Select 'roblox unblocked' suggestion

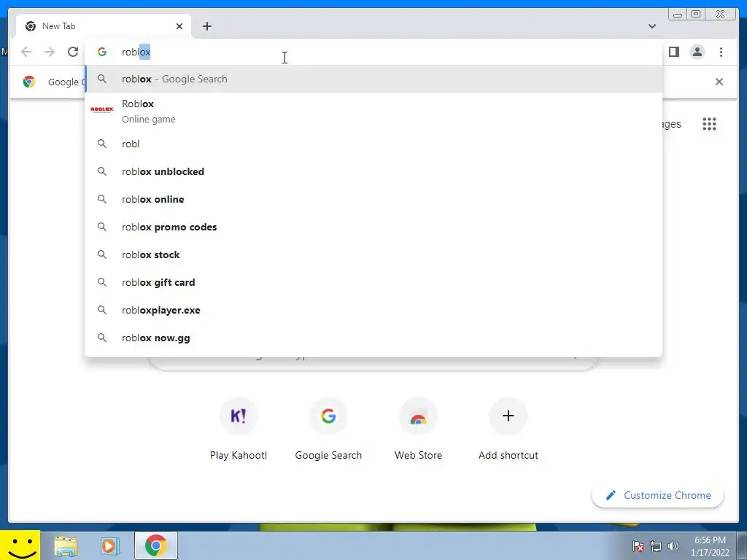(x=373, y=171)
